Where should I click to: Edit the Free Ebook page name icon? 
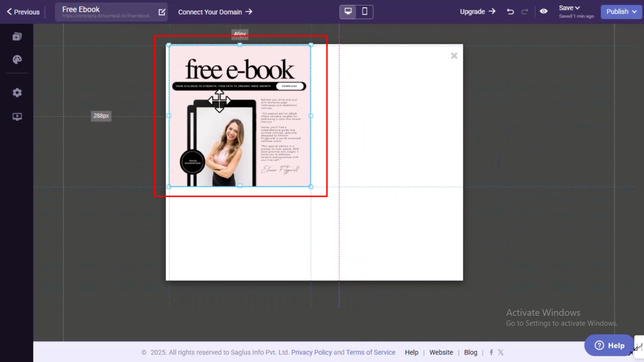point(162,12)
